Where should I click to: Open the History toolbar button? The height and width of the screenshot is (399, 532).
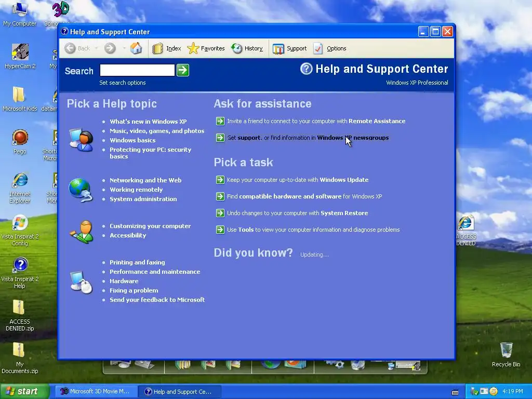click(x=247, y=48)
